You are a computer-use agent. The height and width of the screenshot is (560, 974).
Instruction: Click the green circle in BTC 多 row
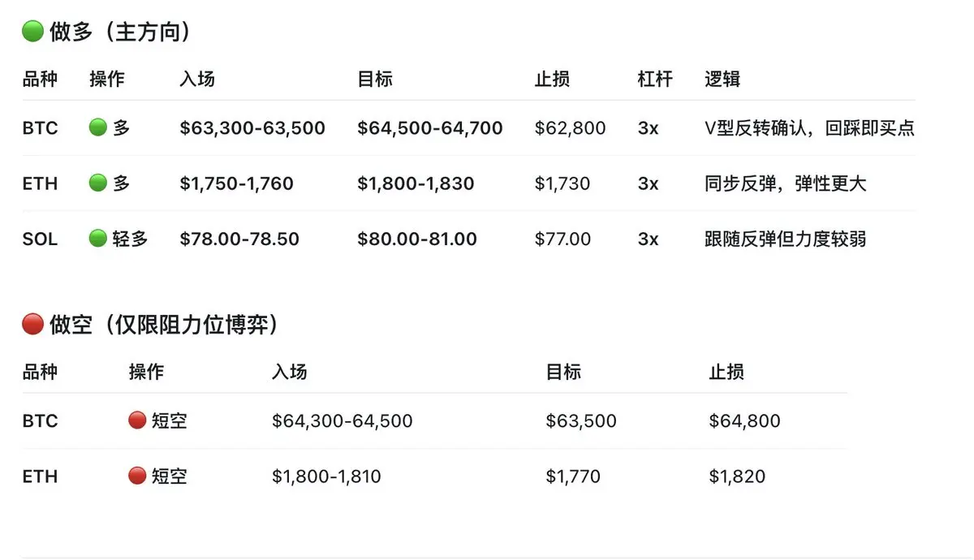(98, 127)
